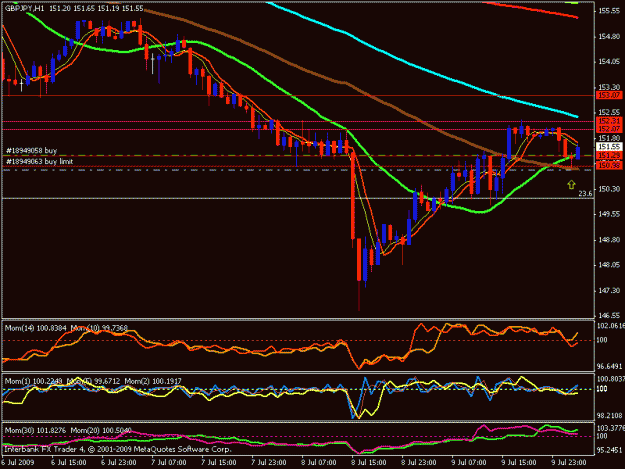Click the 9 Jul 23:00 time label
This screenshot has height=469, width=625.
pos(568,462)
